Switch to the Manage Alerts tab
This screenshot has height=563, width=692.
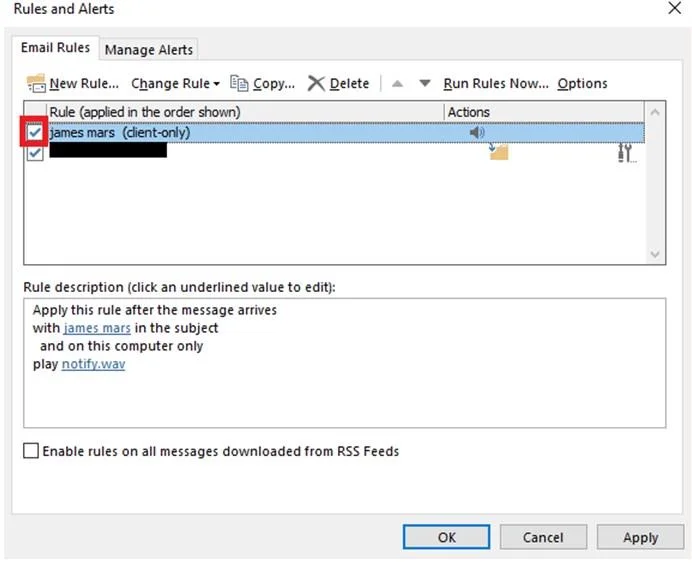click(x=149, y=49)
